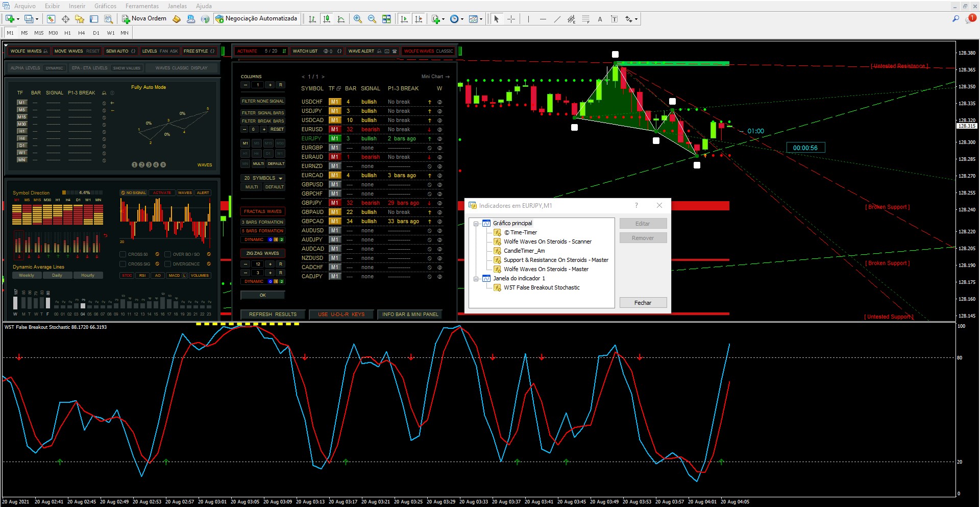Open the toolbar search magnifier
980x507 pixels.
tap(955, 19)
